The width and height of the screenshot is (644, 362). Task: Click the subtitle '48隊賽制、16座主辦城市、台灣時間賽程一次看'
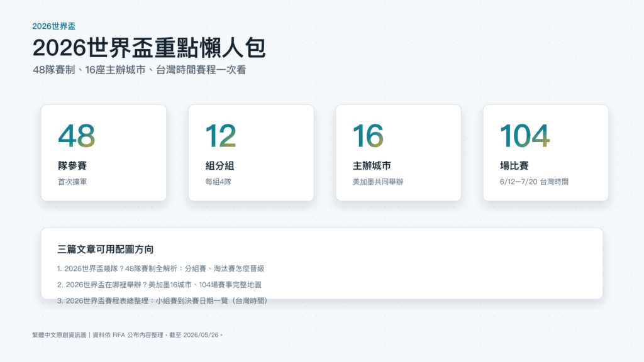tap(139, 70)
